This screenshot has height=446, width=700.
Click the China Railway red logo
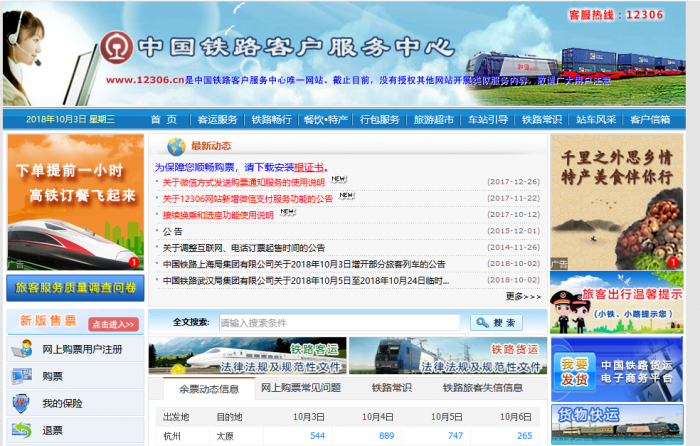pyautogui.click(x=117, y=47)
